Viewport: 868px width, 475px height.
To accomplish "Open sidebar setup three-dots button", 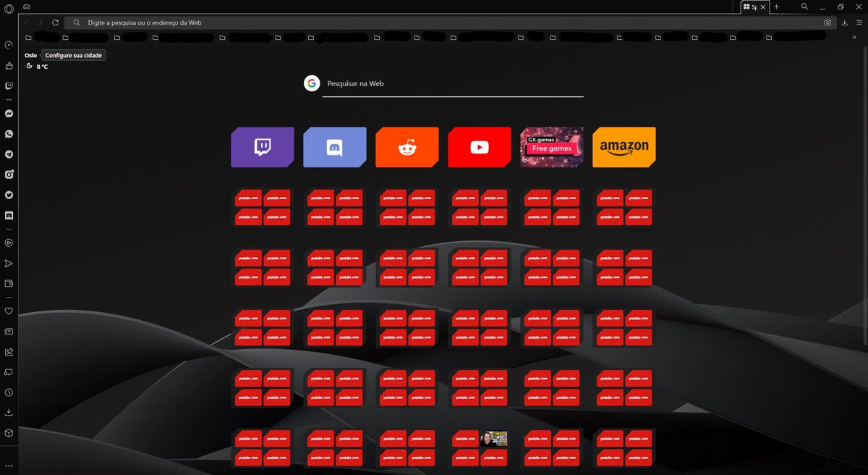I will pos(9,465).
